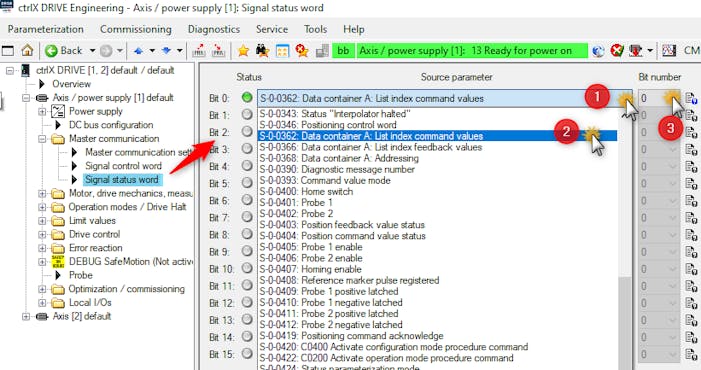Click the calendar-style window icon
Viewport: 701px width, 370px height.
(282, 51)
